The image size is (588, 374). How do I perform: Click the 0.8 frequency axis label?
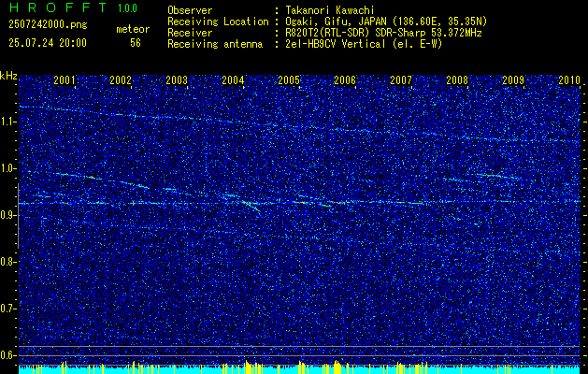click(7, 262)
